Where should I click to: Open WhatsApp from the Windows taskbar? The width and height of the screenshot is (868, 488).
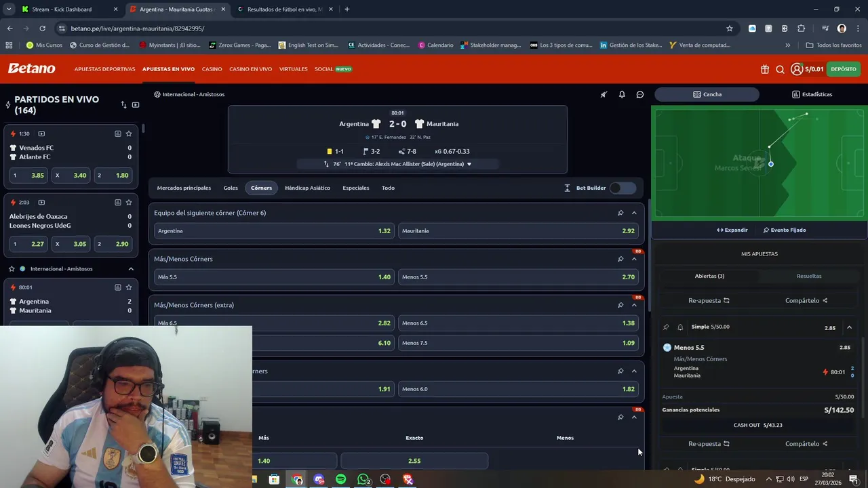pos(363,480)
